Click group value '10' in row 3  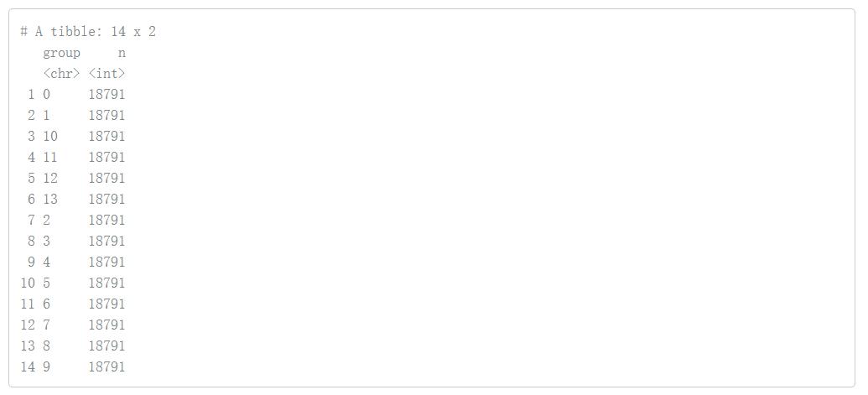click(x=50, y=137)
